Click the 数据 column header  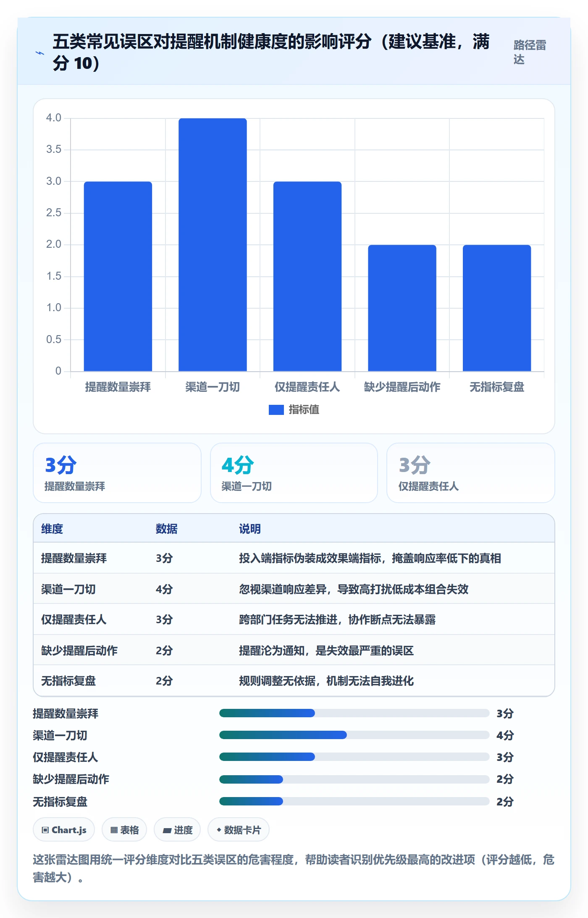167,529
